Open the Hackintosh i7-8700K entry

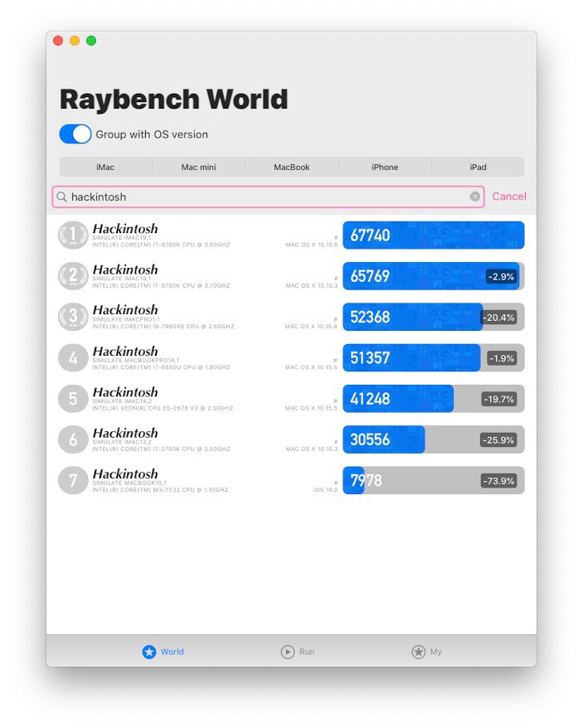[x=291, y=276]
